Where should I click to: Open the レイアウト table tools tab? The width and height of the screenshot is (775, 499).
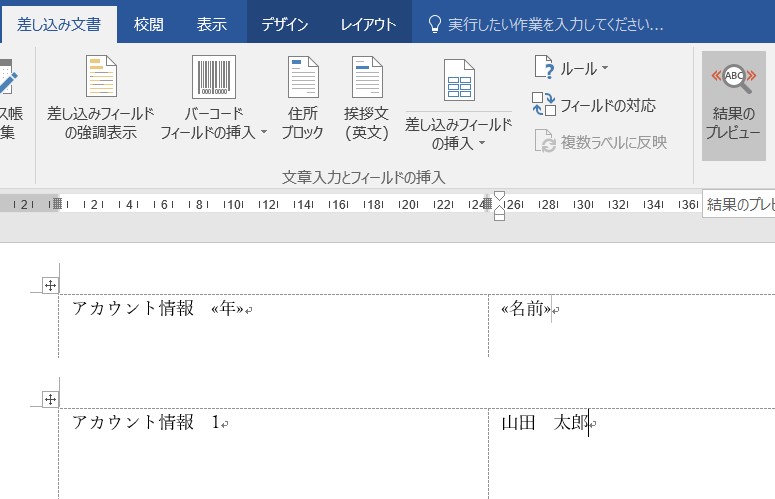[x=368, y=24]
